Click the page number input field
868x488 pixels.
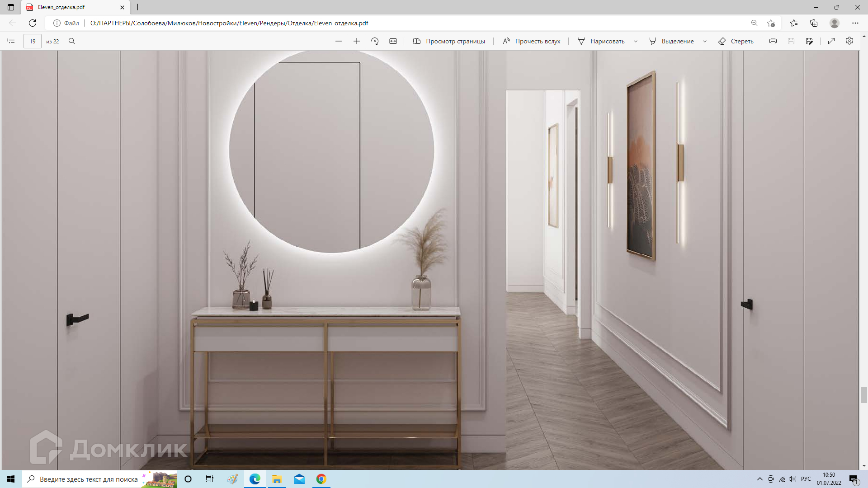(x=33, y=41)
